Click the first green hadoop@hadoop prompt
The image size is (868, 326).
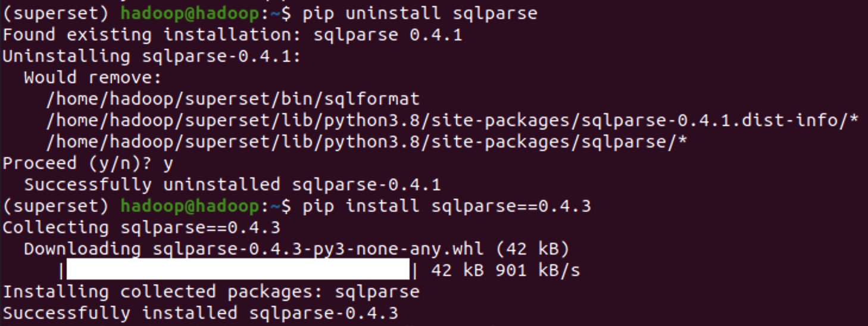coord(190,13)
